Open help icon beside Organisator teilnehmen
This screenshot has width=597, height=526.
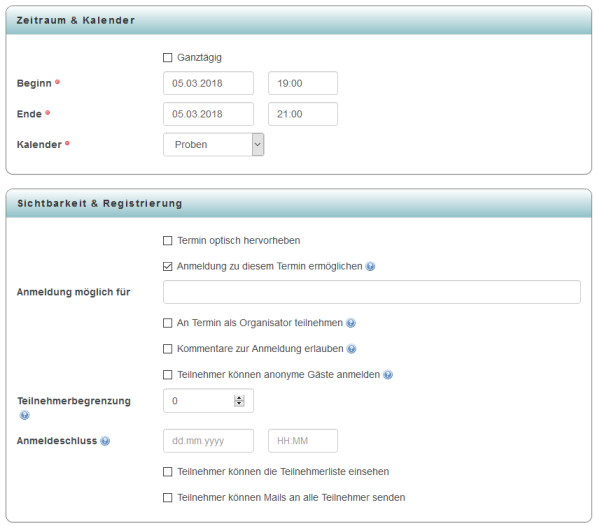351,323
